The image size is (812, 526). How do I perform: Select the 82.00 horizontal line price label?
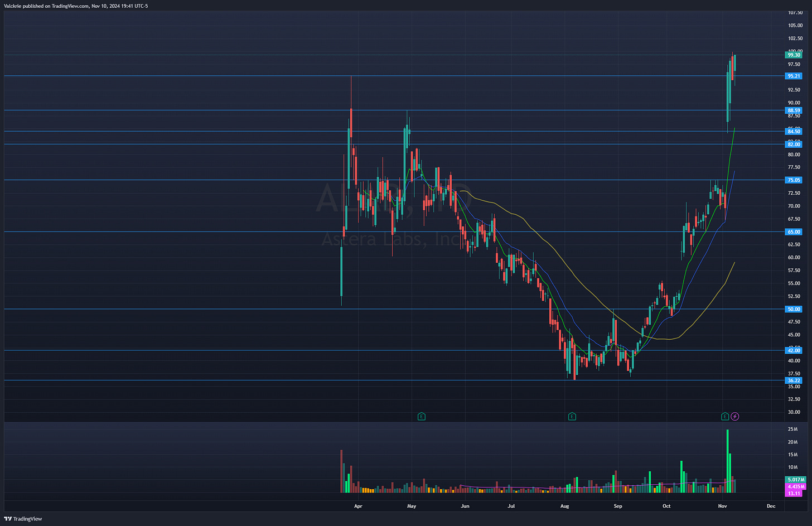click(x=793, y=144)
